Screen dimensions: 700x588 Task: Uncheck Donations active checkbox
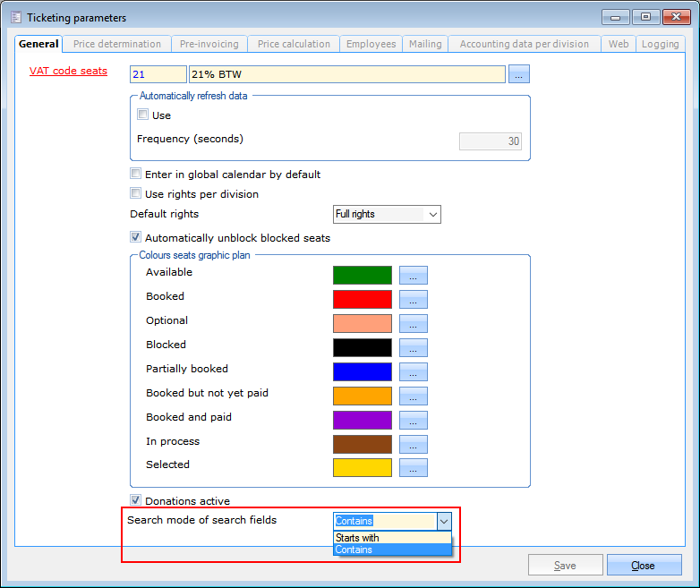tap(136, 501)
